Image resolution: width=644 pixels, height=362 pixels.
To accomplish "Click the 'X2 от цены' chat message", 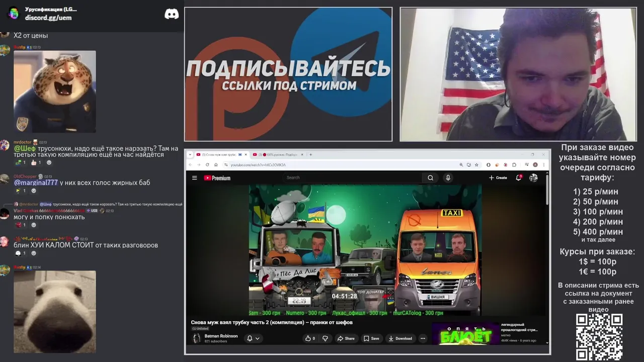I will pos(31,36).
